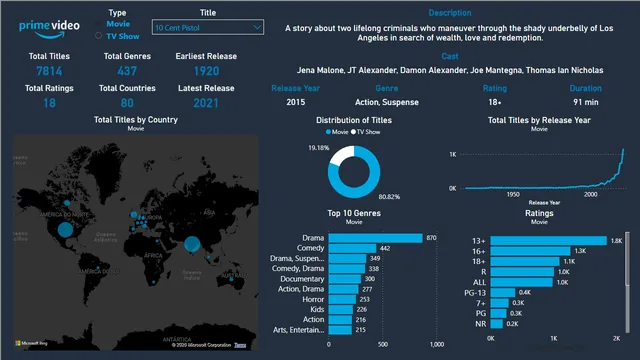Click the white TV Show donut segment

point(342,154)
